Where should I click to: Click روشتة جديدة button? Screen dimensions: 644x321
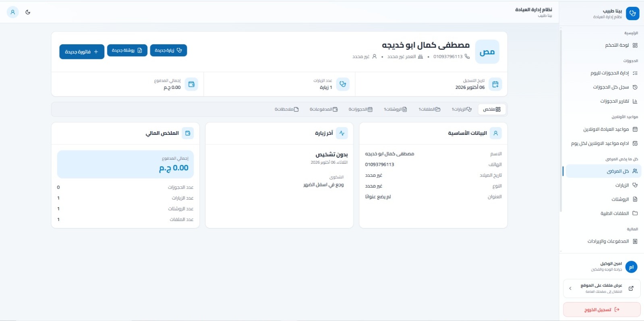(x=127, y=50)
